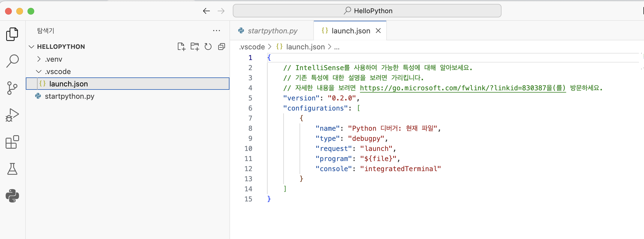Click the "0.2.0" version value
This screenshot has height=239, width=644.
[x=342, y=98]
